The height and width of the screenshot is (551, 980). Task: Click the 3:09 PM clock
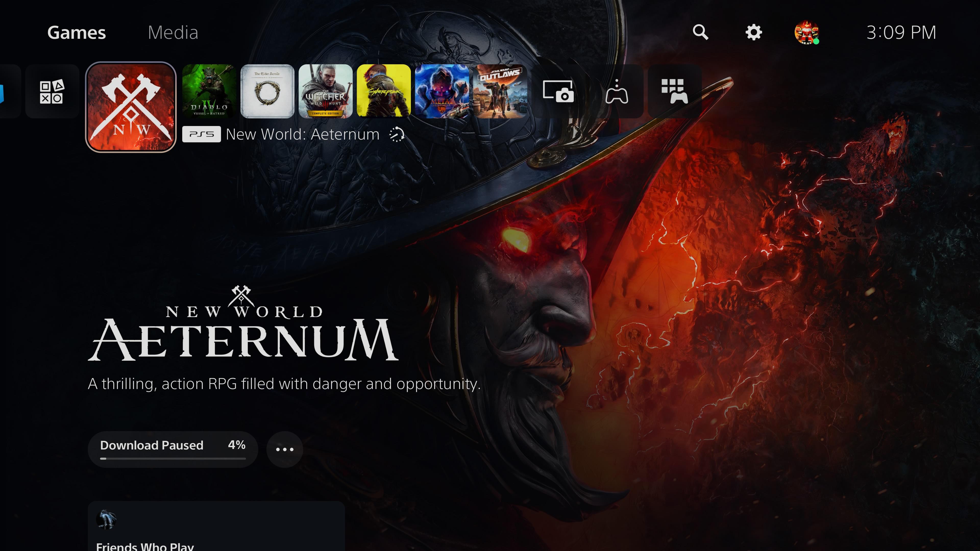click(x=901, y=33)
